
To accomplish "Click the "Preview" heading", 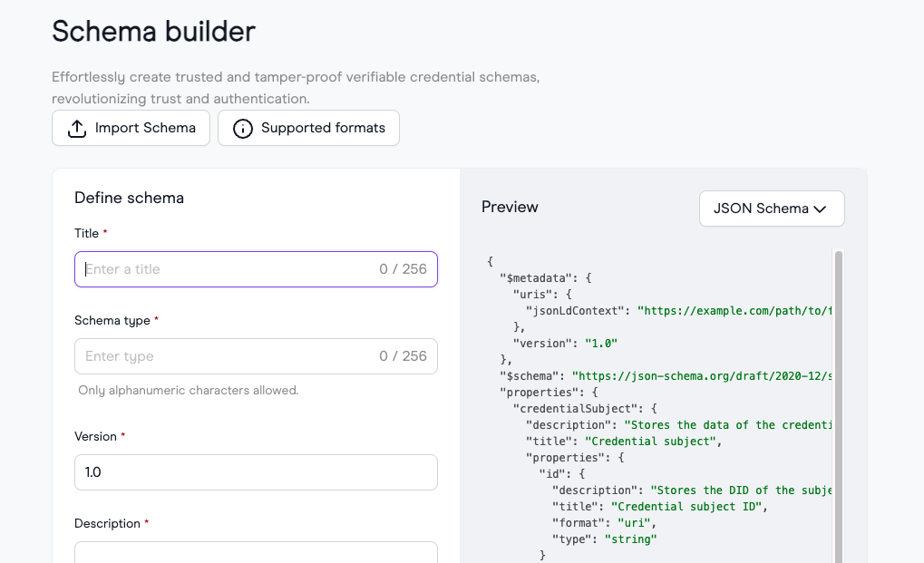I will 510,207.
